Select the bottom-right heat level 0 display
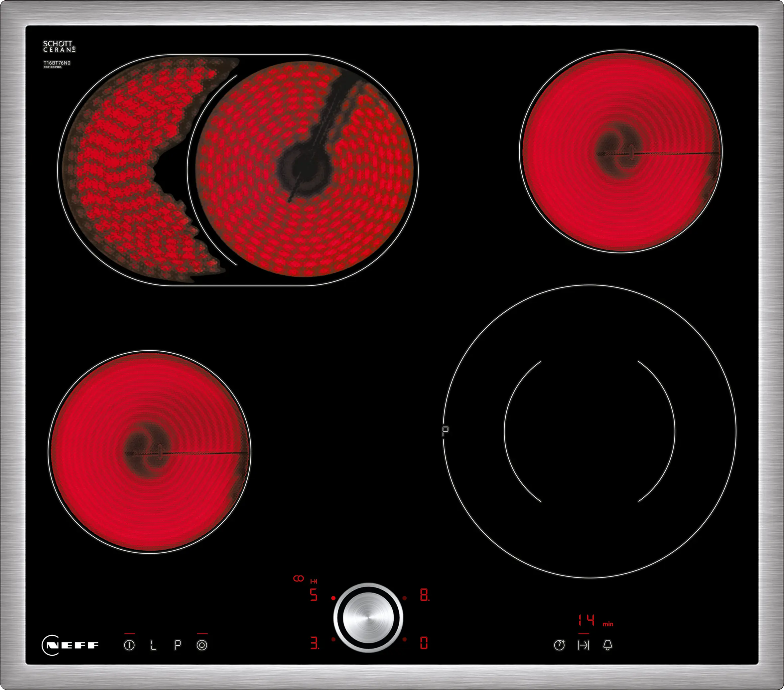Image resolution: width=784 pixels, height=690 pixels. [424, 643]
